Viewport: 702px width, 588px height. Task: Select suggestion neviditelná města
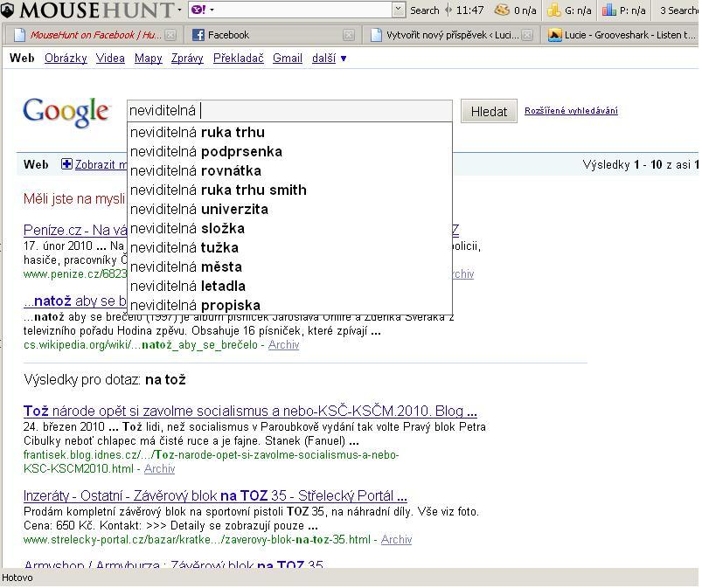click(x=289, y=267)
